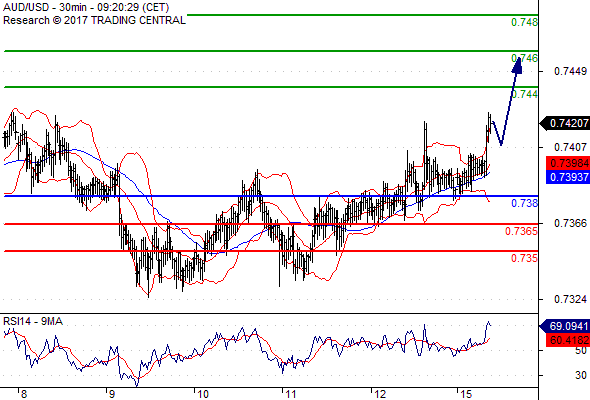Click the RSI value tag 69.0941
The height and width of the screenshot is (400, 590).
click(x=565, y=326)
